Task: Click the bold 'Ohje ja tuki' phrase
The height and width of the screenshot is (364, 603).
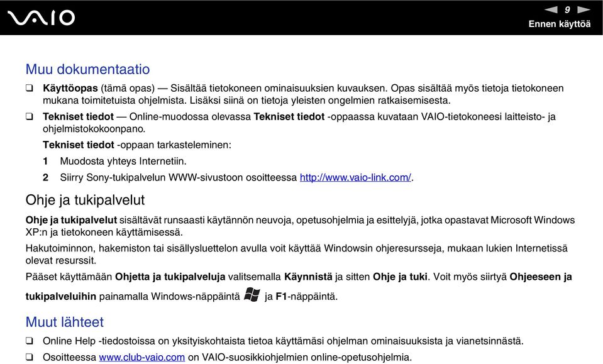Action: pos(400,277)
